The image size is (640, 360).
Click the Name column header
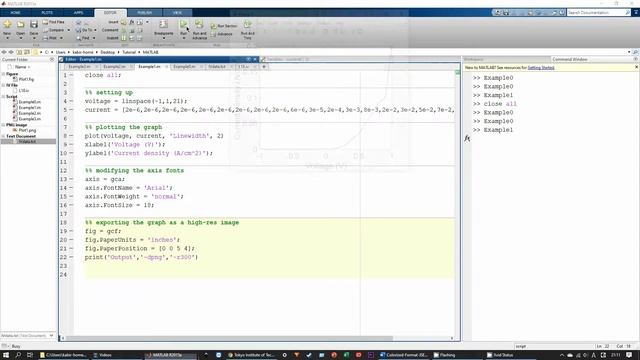(22, 67)
